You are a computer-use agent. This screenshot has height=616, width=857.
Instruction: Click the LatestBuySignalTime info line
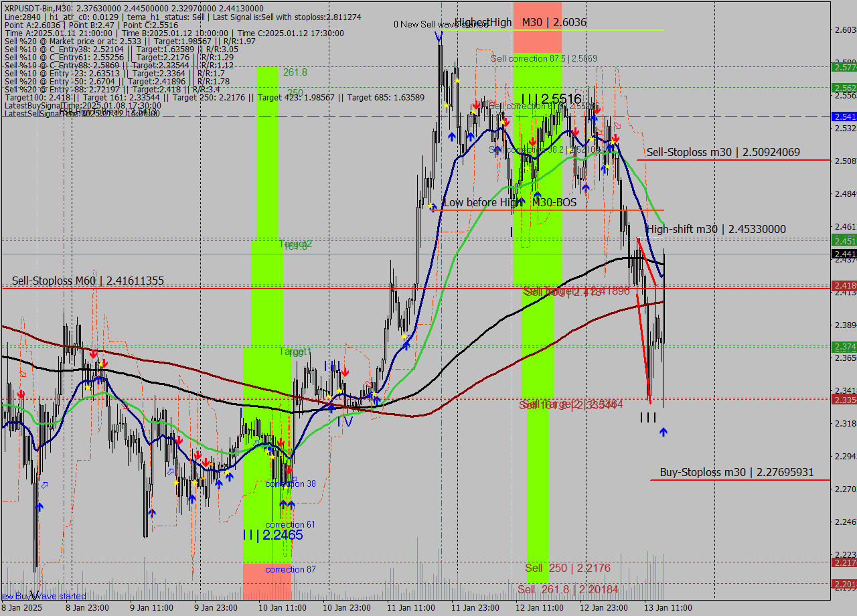(x=82, y=105)
